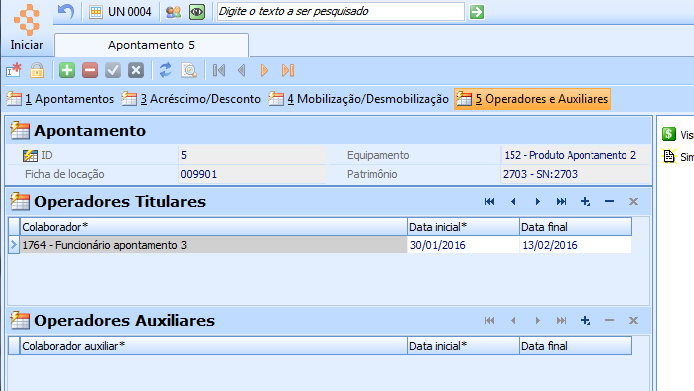Go to previous row in Operadores Titulares

pos(513,201)
